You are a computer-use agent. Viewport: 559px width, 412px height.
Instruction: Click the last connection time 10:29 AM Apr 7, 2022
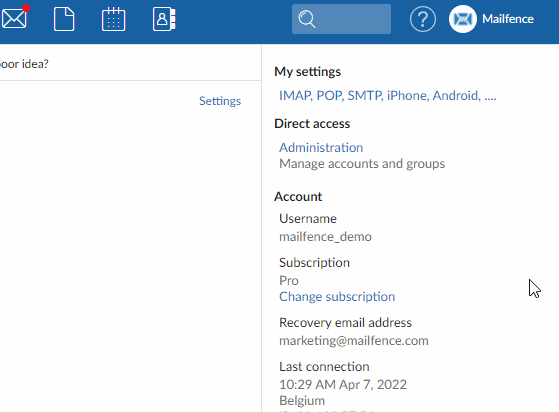click(343, 385)
